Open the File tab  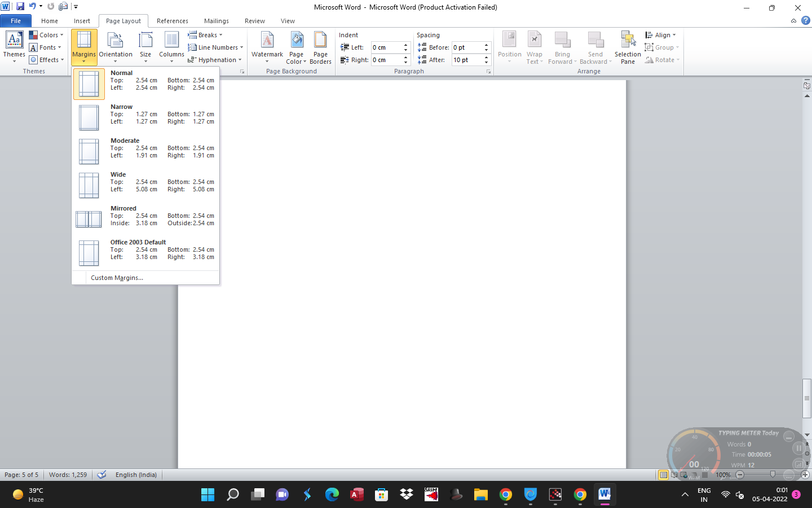click(16, 21)
